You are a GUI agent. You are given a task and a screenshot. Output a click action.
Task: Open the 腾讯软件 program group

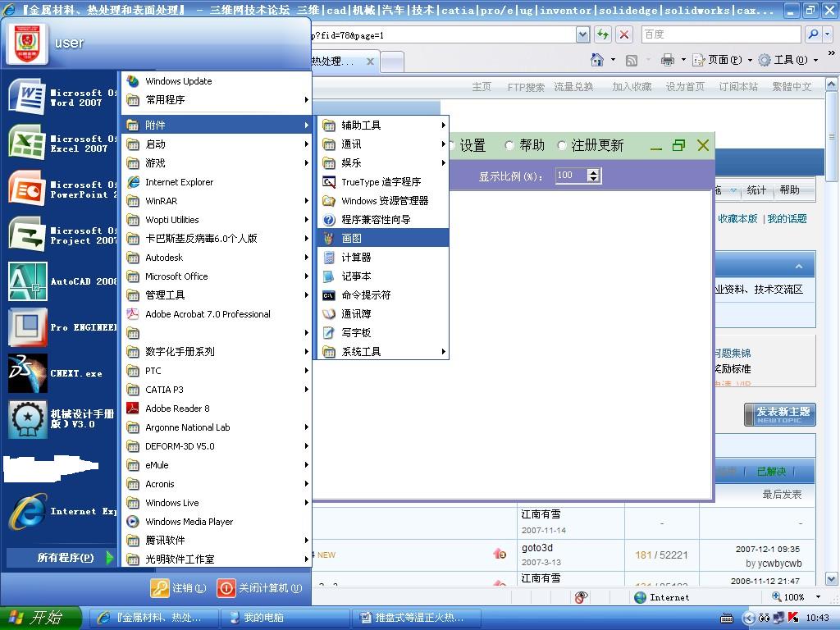pyautogui.click(x=217, y=540)
